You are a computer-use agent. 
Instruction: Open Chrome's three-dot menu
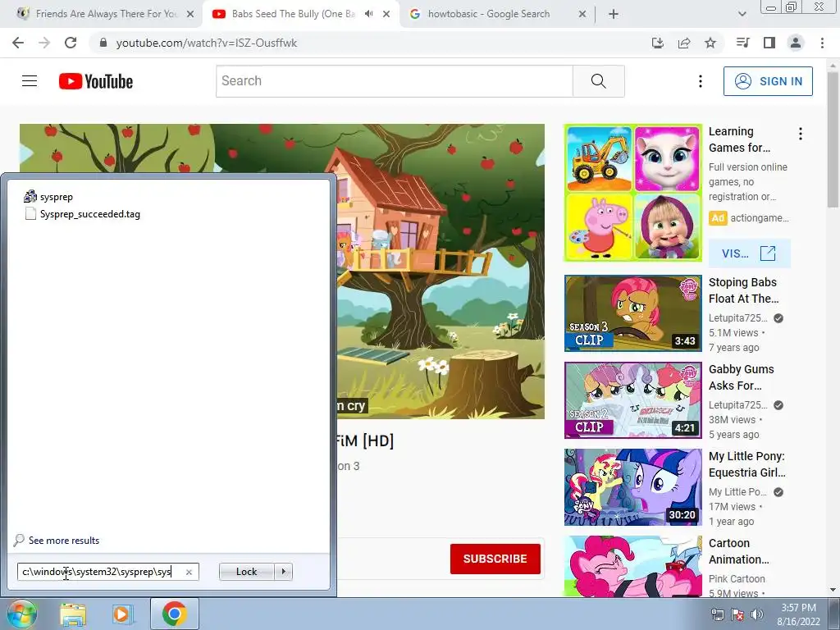click(x=822, y=43)
